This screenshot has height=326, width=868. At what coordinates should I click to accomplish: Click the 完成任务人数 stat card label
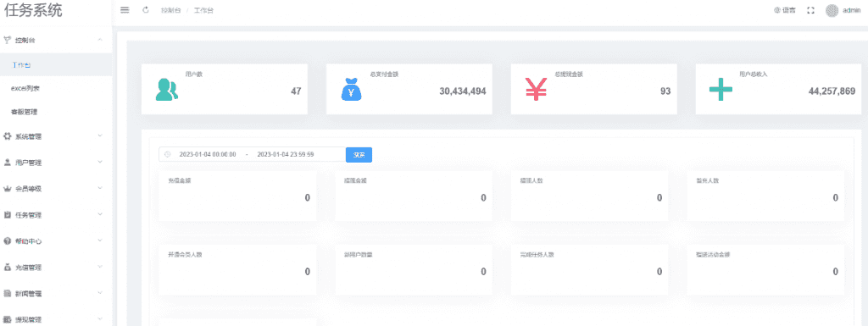point(537,255)
